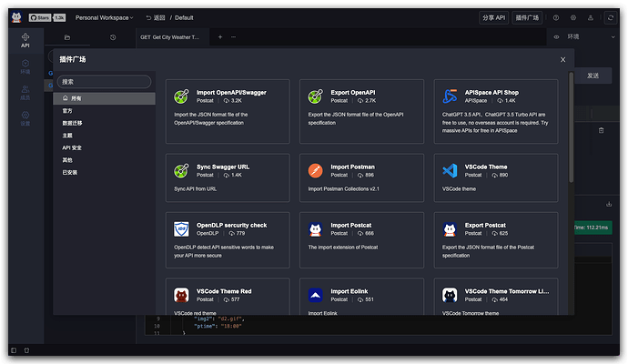The image size is (628, 364).
Task: Click the 分享 API button
Action: click(x=493, y=17)
